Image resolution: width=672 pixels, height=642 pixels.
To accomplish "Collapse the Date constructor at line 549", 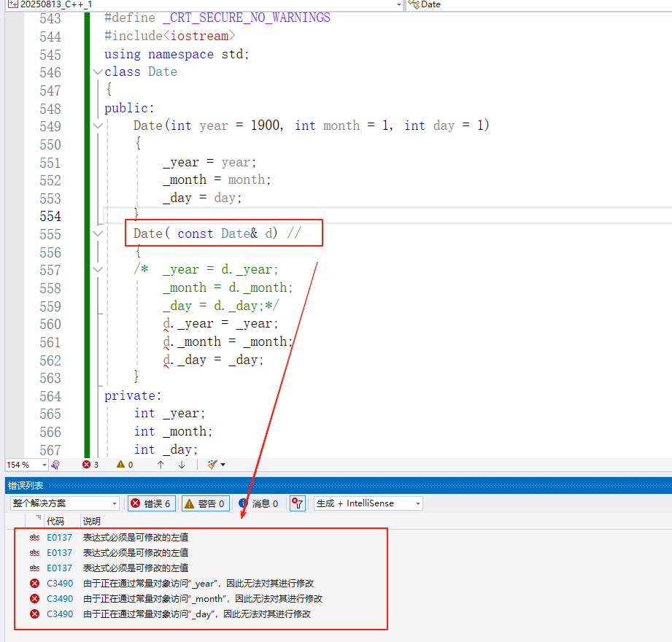I will pos(98,126).
